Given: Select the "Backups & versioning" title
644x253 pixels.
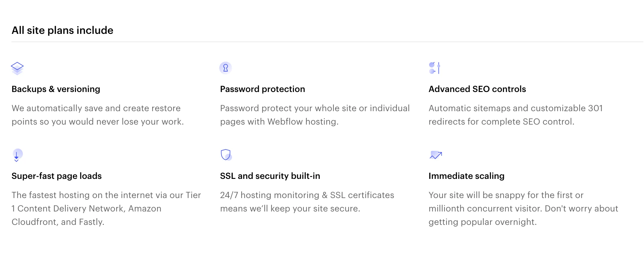Looking at the screenshot, I should coord(56,89).
